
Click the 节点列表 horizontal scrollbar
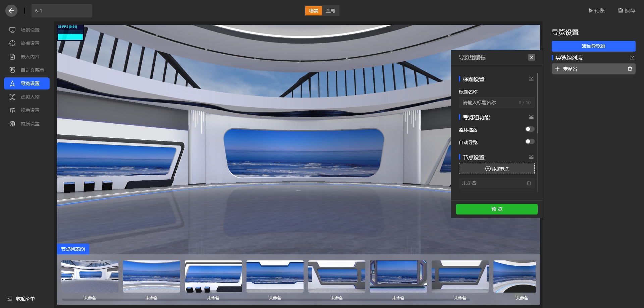265,299
